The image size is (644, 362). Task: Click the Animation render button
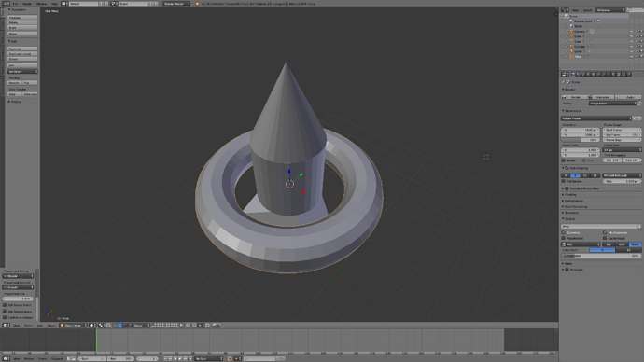601,97
